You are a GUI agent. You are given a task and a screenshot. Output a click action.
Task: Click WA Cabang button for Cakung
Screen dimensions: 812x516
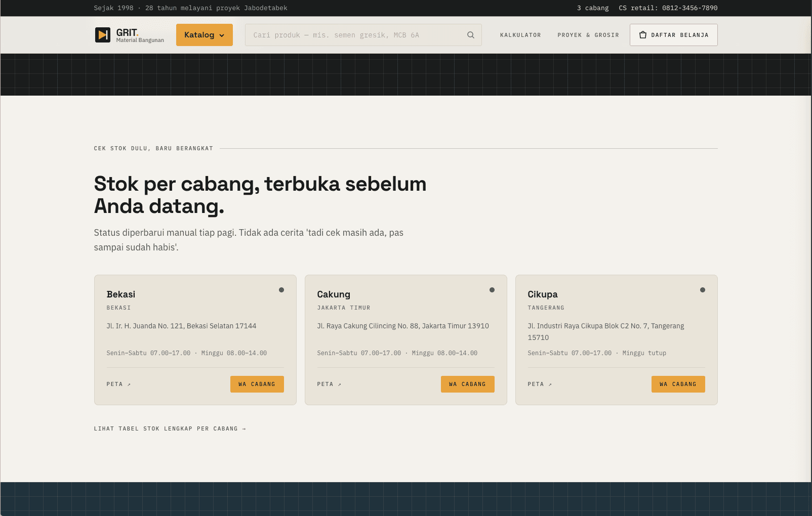468,384
